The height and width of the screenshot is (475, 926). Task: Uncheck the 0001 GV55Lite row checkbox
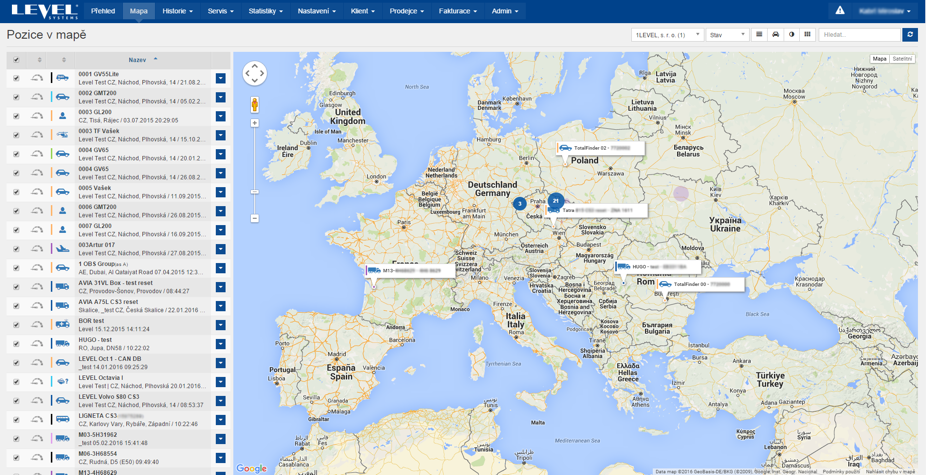(16, 78)
